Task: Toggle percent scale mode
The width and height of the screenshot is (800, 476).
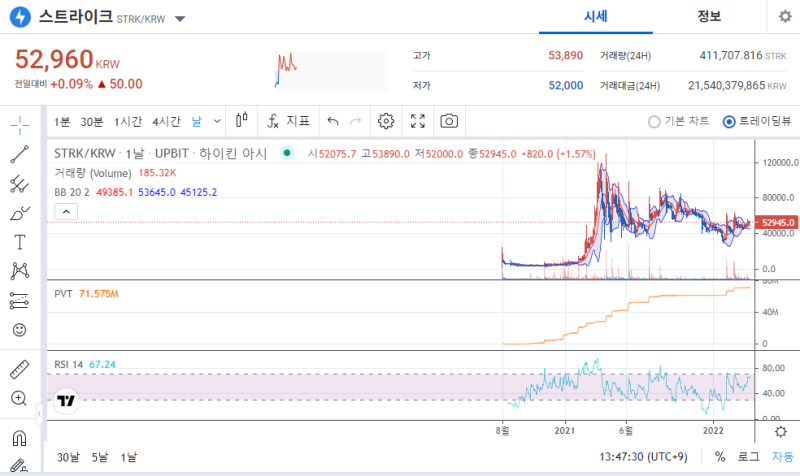Action: (x=720, y=457)
